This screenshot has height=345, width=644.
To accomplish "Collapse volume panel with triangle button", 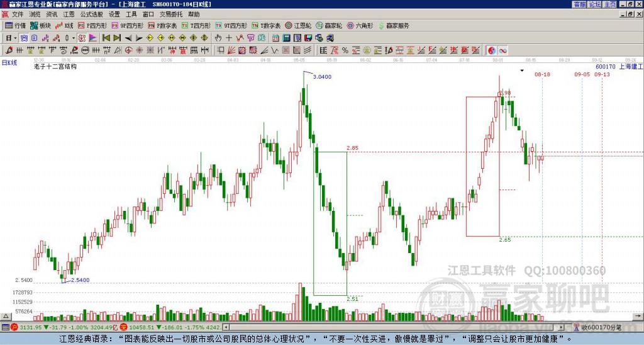I will [x=5, y=316].
